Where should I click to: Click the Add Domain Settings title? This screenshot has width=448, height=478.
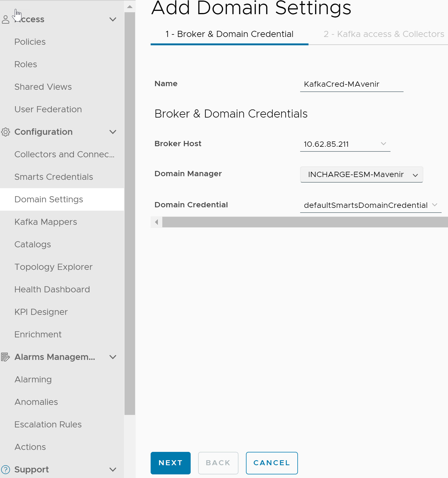pyautogui.click(x=251, y=8)
